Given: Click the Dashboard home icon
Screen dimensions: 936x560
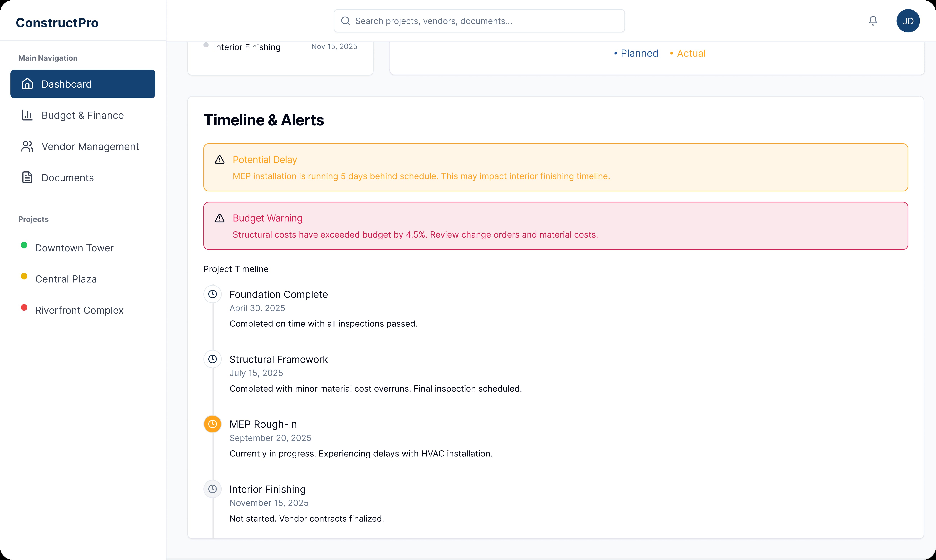Looking at the screenshot, I should coord(27,84).
